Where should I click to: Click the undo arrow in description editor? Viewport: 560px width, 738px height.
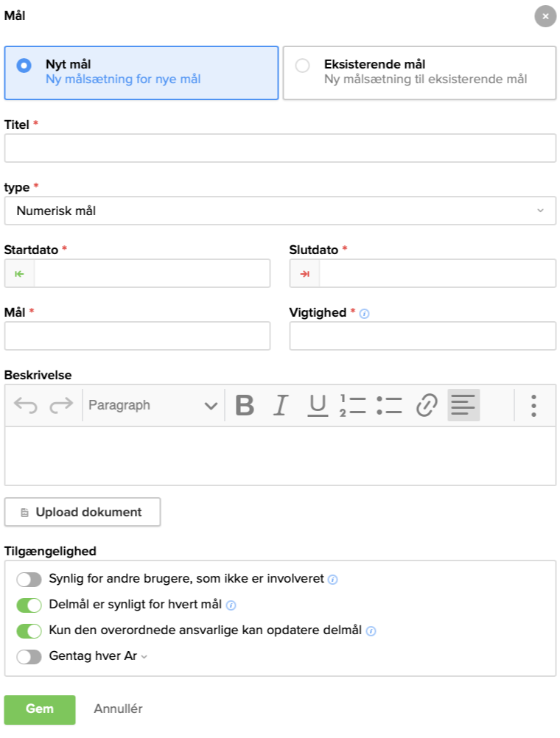point(25,405)
